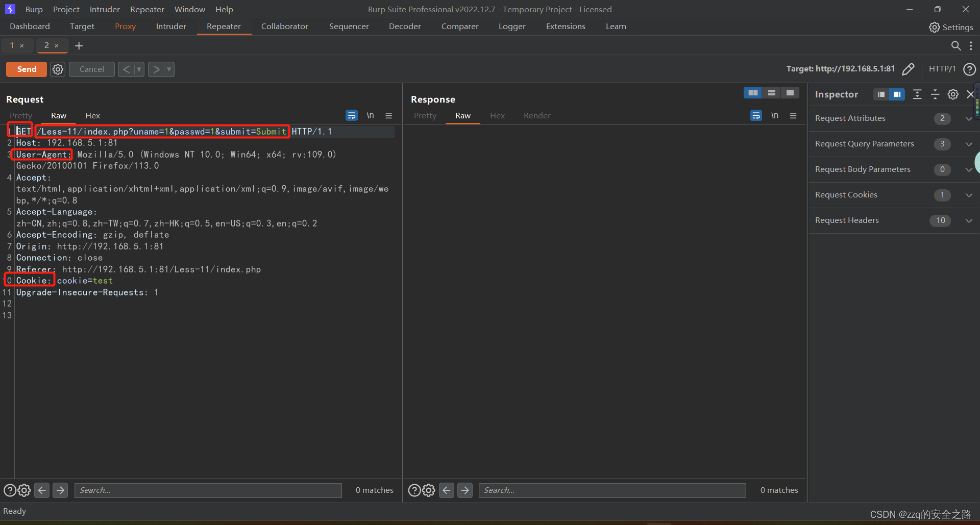980x525 pixels.
Task: Add a new Repeater tab
Action: click(x=79, y=46)
